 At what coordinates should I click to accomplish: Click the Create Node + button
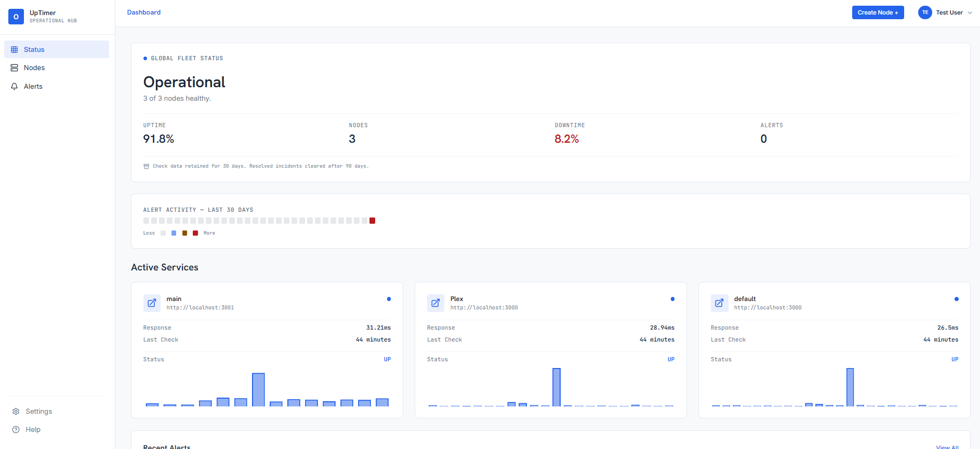(x=878, y=12)
